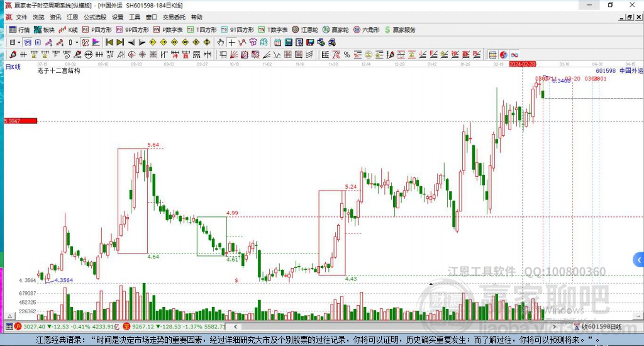
Task: Open the 公式选股 menu
Action: (95, 17)
